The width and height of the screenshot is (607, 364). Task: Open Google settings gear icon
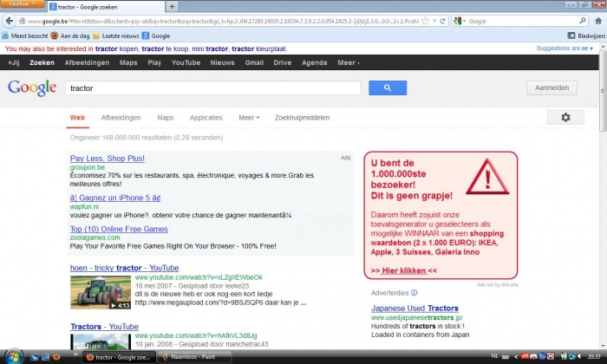tap(565, 117)
